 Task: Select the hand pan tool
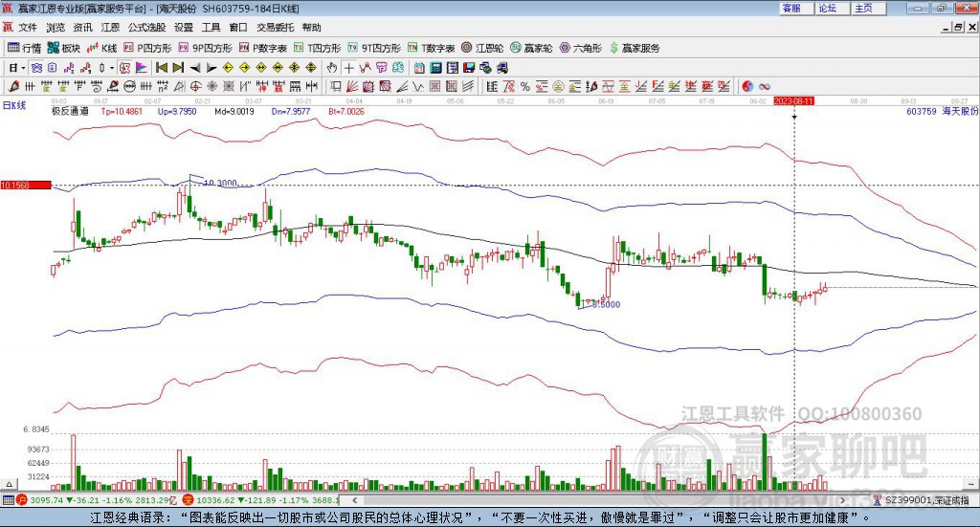click(331, 68)
